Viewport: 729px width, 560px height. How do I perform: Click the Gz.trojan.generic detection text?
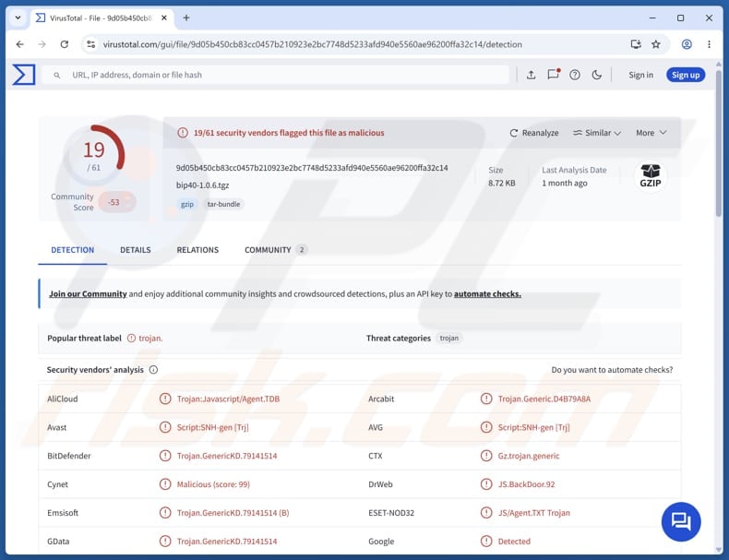tap(529, 456)
